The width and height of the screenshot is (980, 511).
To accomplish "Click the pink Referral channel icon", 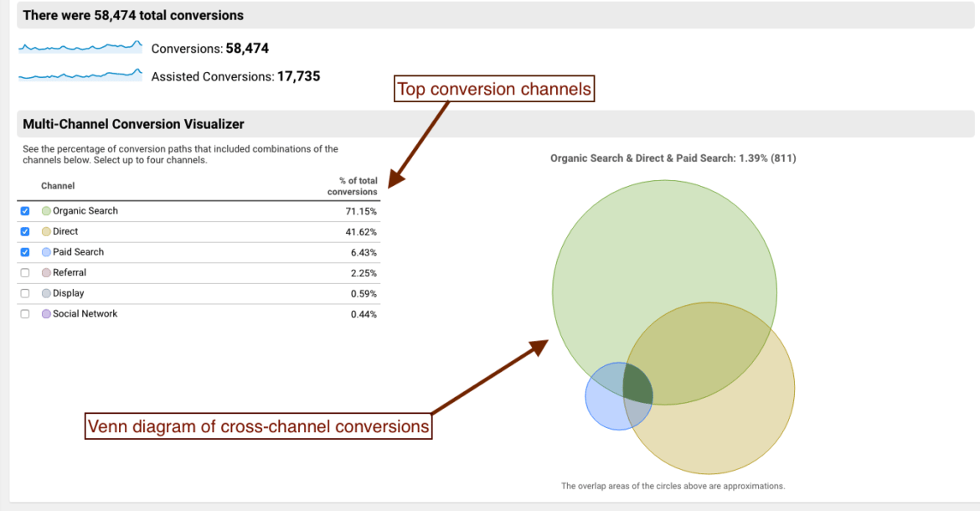I will tap(46, 272).
